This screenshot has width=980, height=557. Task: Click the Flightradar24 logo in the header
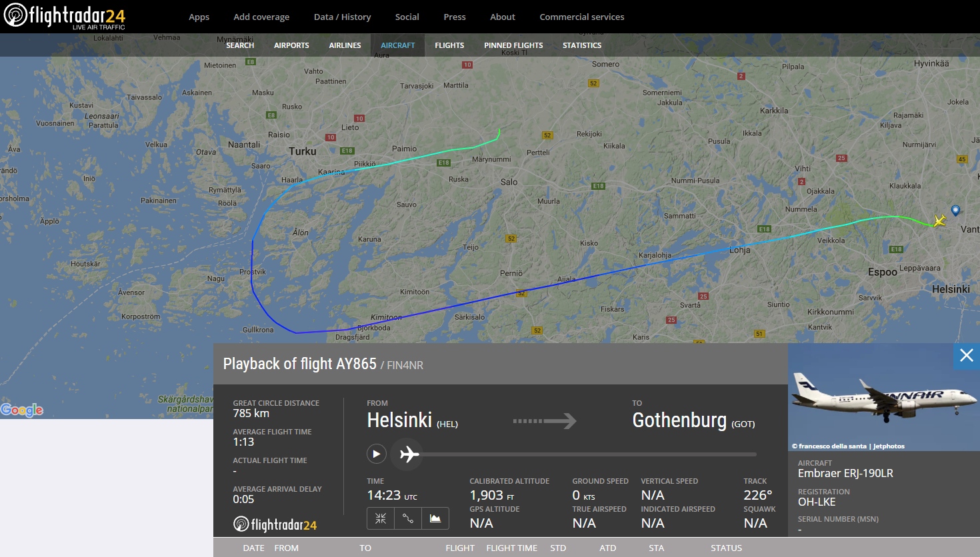65,16
